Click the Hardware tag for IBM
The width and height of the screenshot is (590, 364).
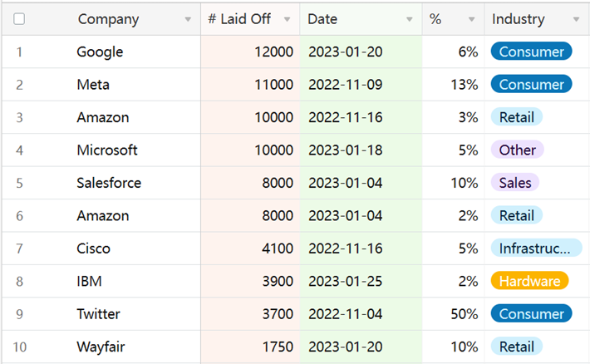(x=529, y=281)
